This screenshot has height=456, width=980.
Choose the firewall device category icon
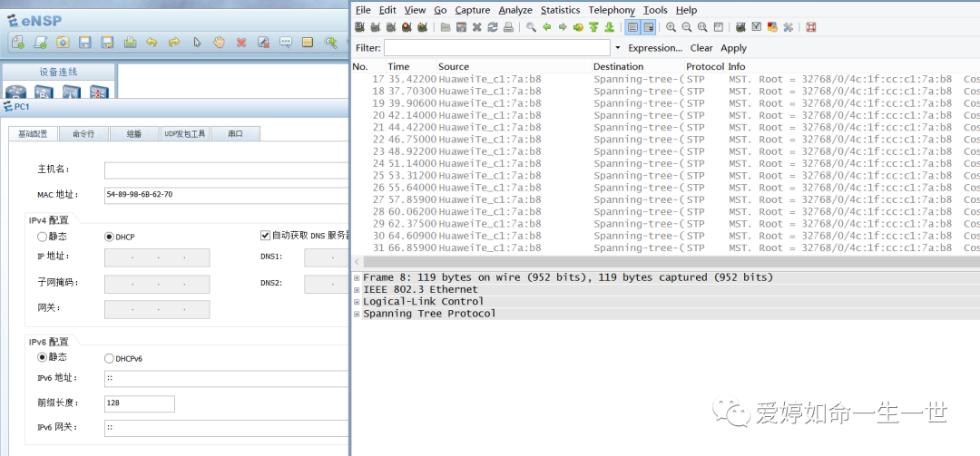[99, 92]
